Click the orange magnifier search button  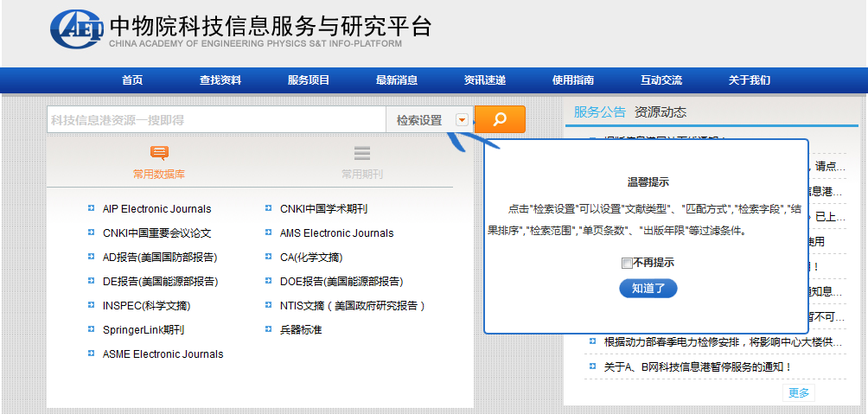(500, 119)
